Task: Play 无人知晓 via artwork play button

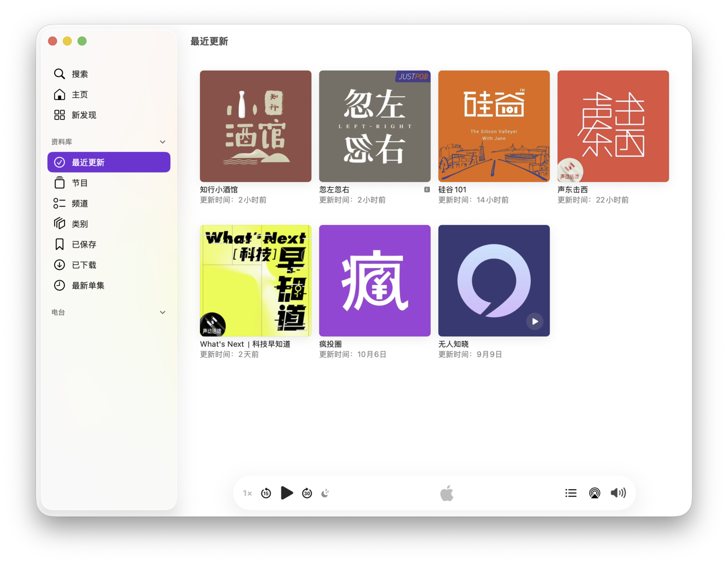Action: tap(535, 321)
